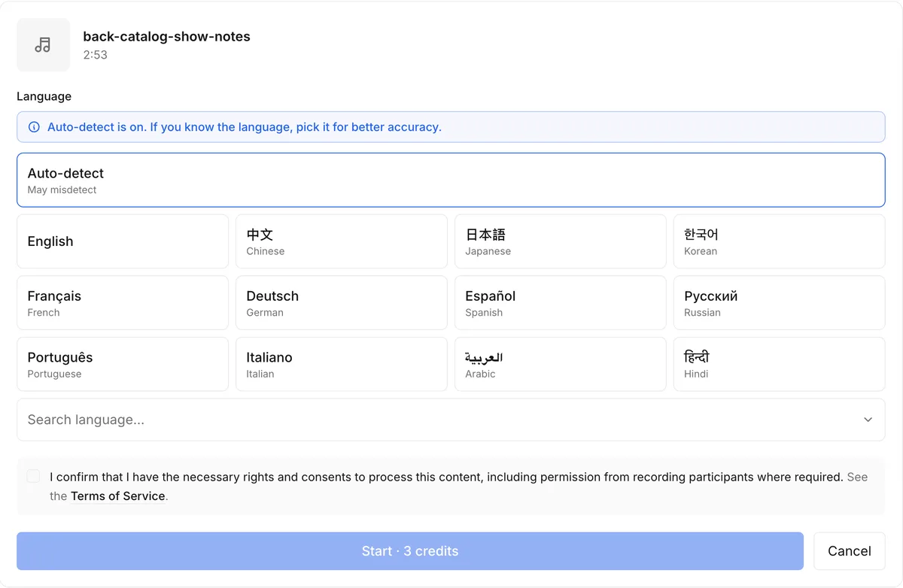903x588 pixels.
Task: Select the Italiano language card
Action: (x=342, y=364)
